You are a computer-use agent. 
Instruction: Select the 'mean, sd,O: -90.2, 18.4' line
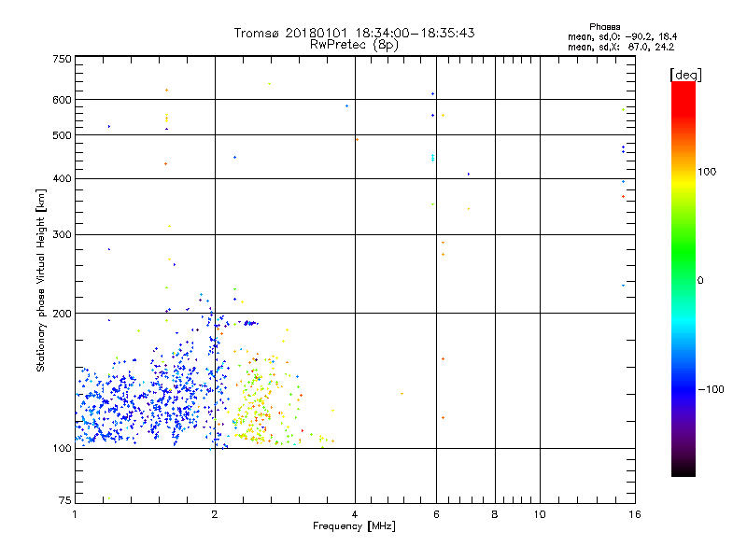(x=622, y=37)
